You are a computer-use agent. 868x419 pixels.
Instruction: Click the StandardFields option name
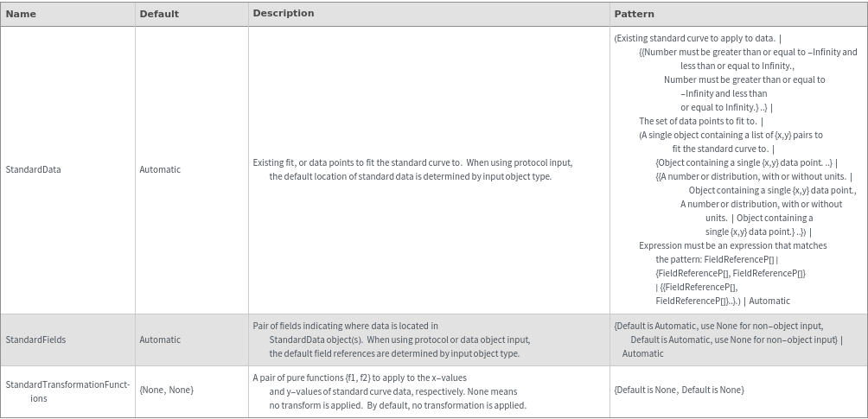tap(35, 340)
